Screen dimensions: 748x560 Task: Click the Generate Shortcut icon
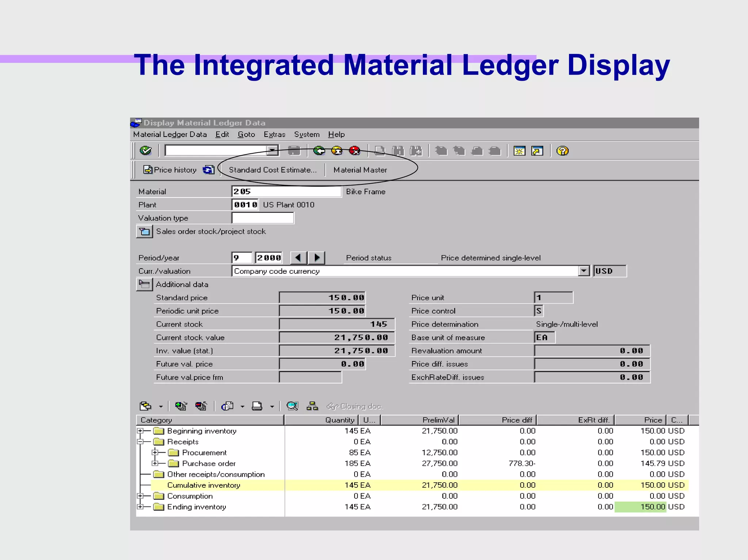click(538, 150)
